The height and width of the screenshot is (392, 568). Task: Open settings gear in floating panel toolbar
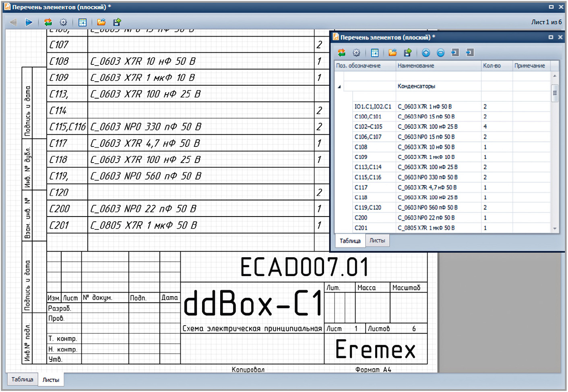[356, 53]
